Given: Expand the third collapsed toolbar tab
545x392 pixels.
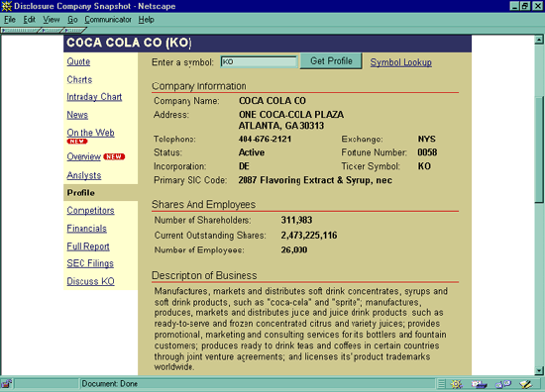Looking at the screenshot, I should pos(74,31).
